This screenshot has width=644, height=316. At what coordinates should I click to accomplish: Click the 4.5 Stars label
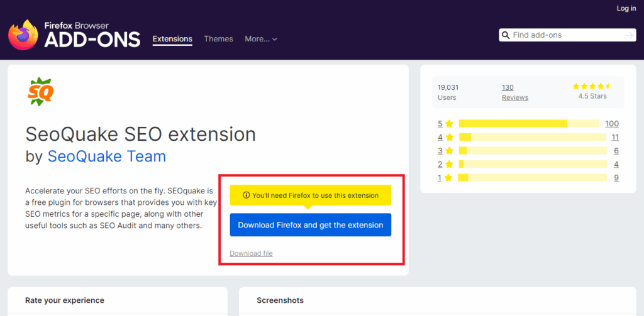(592, 97)
